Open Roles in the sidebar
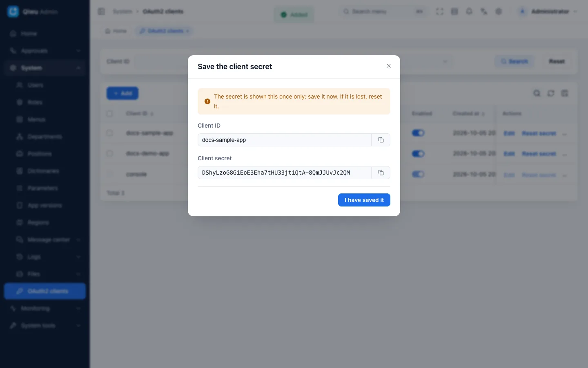 (x=45, y=102)
